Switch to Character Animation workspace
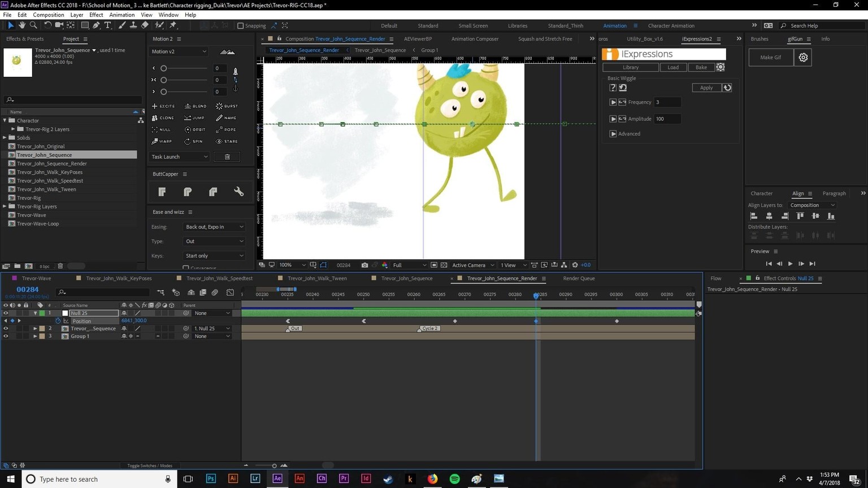 (x=671, y=25)
